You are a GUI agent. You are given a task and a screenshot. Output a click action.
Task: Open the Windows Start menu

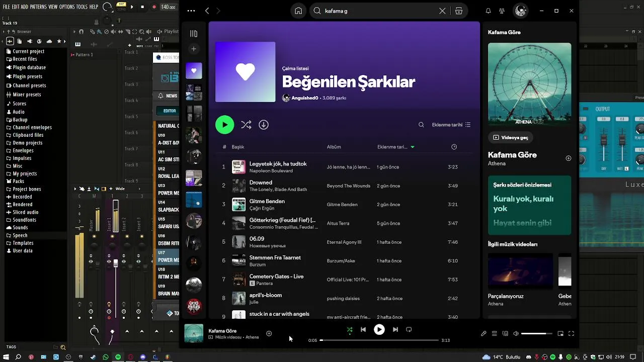coord(6,357)
